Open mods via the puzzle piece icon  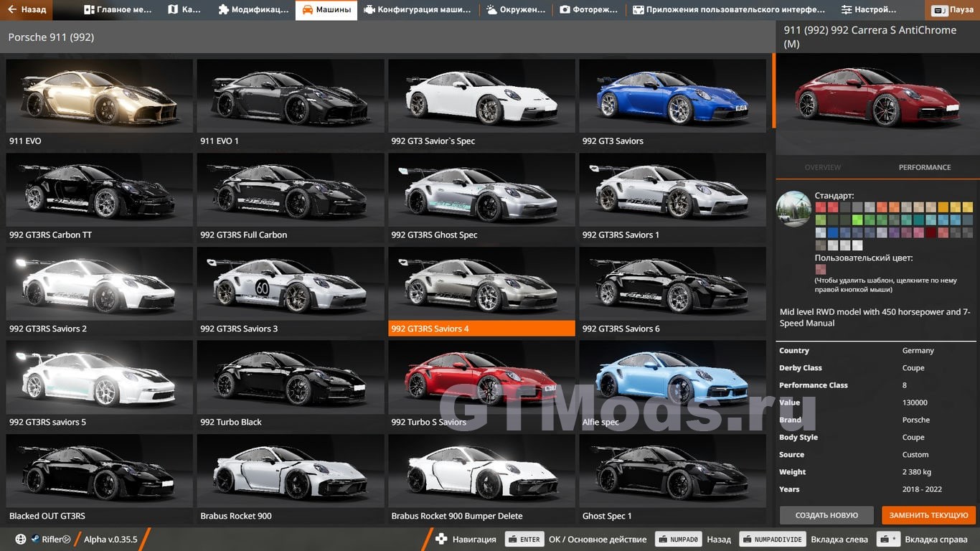coord(224,10)
